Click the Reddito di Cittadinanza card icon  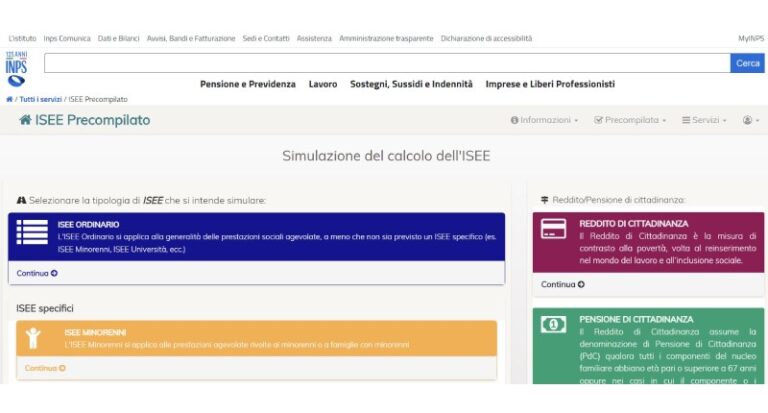[553, 229]
